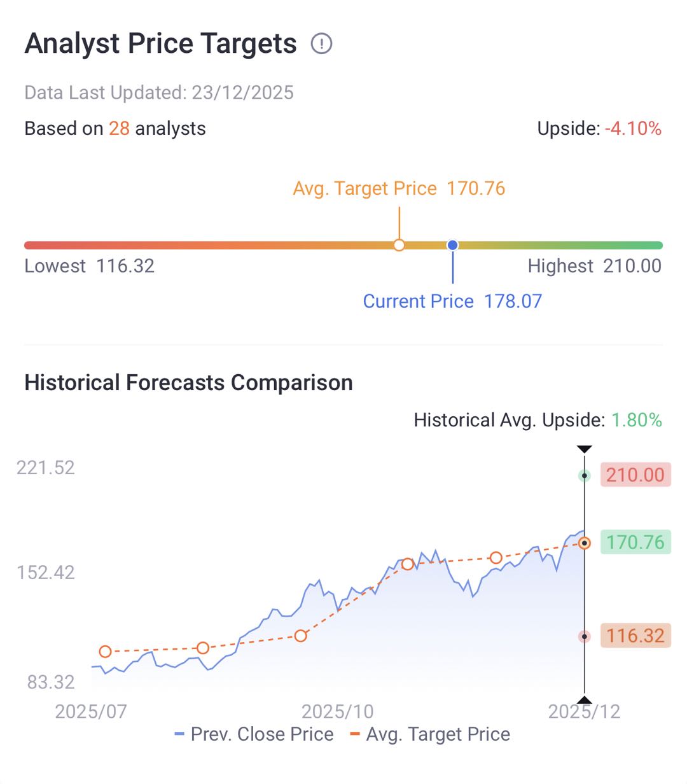Screen dimensions: 687x784
Task: Click the Highest 210.00 label
Action: click(x=594, y=266)
